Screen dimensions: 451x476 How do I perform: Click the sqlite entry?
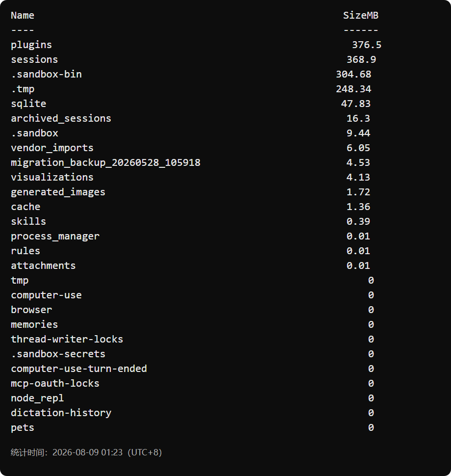click(28, 104)
